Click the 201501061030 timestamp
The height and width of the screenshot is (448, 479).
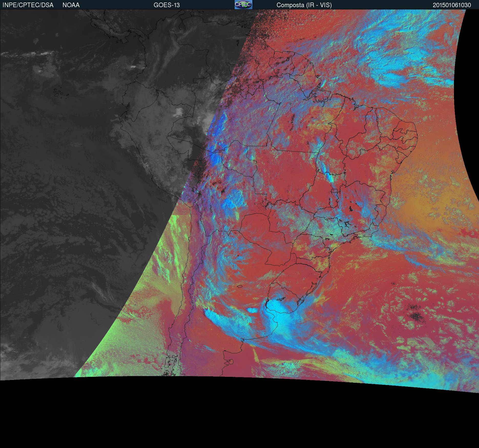452,5
